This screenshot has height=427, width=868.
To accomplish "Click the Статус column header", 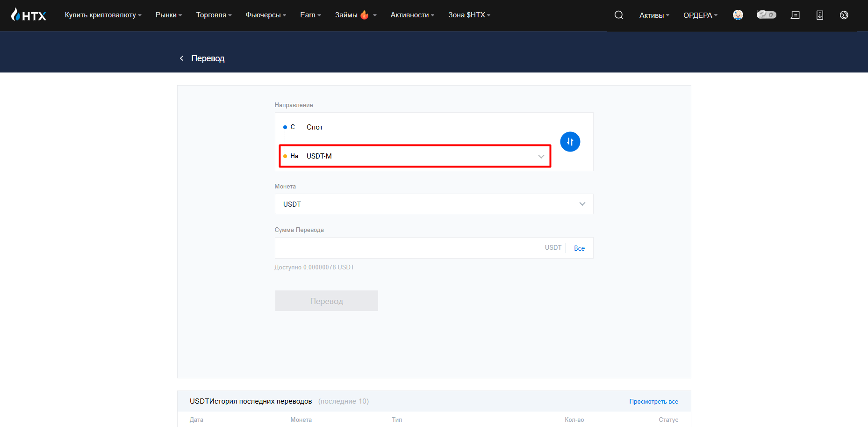I will click(x=668, y=420).
